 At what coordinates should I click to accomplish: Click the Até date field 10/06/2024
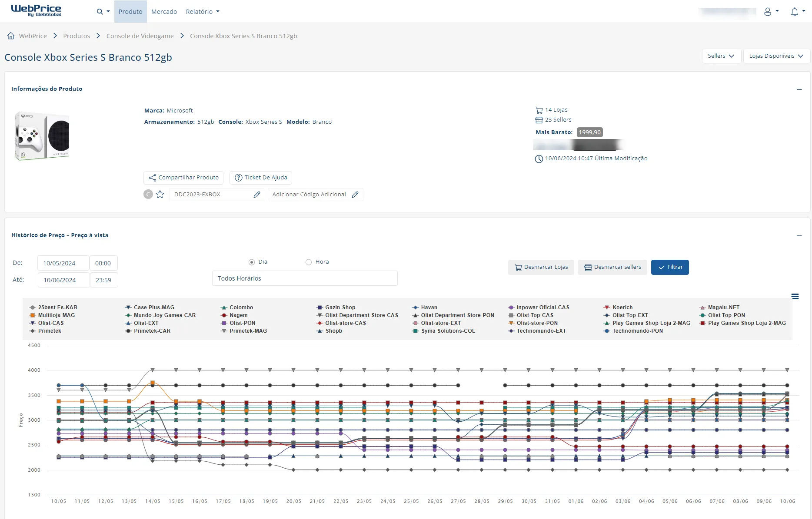point(63,280)
